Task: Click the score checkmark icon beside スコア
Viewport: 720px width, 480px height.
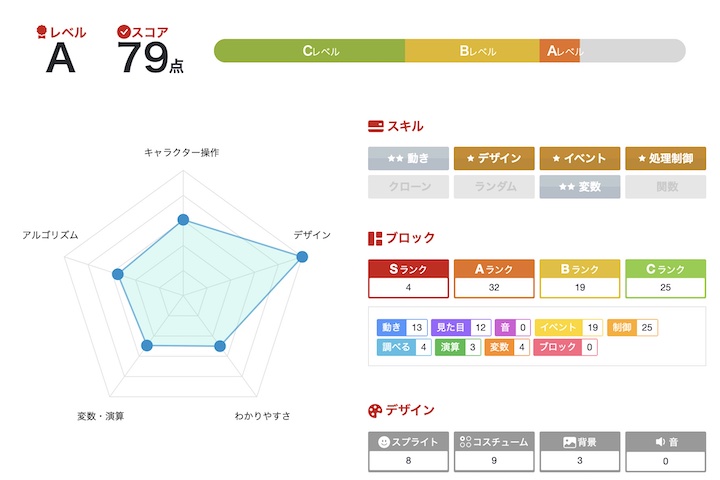Action: 124,32
